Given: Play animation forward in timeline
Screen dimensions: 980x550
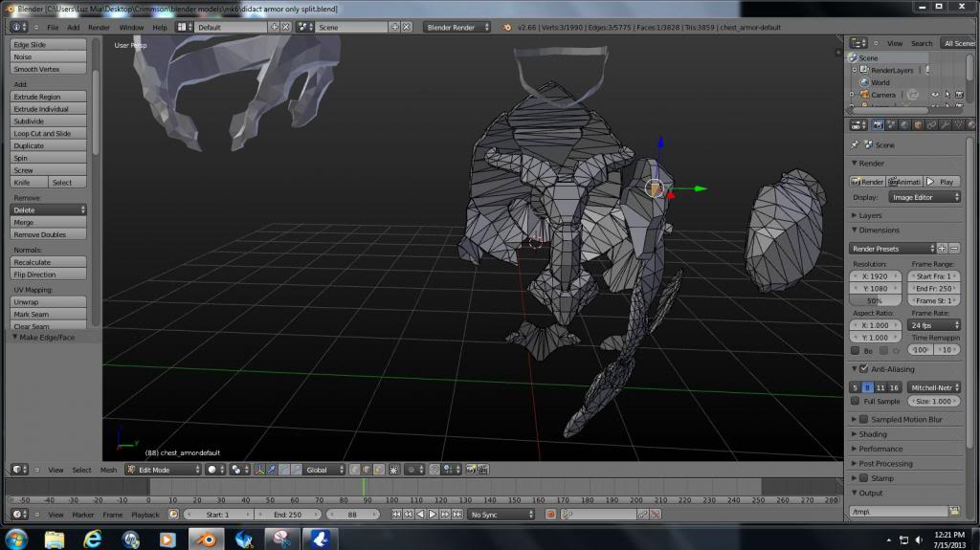Looking at the screenshot, I should click(433, 515).
